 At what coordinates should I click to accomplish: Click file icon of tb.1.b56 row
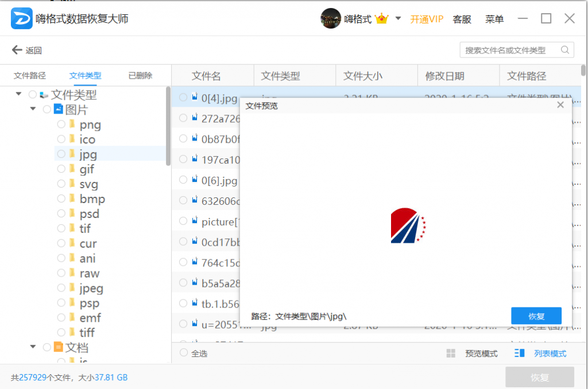tap(195, 302)
